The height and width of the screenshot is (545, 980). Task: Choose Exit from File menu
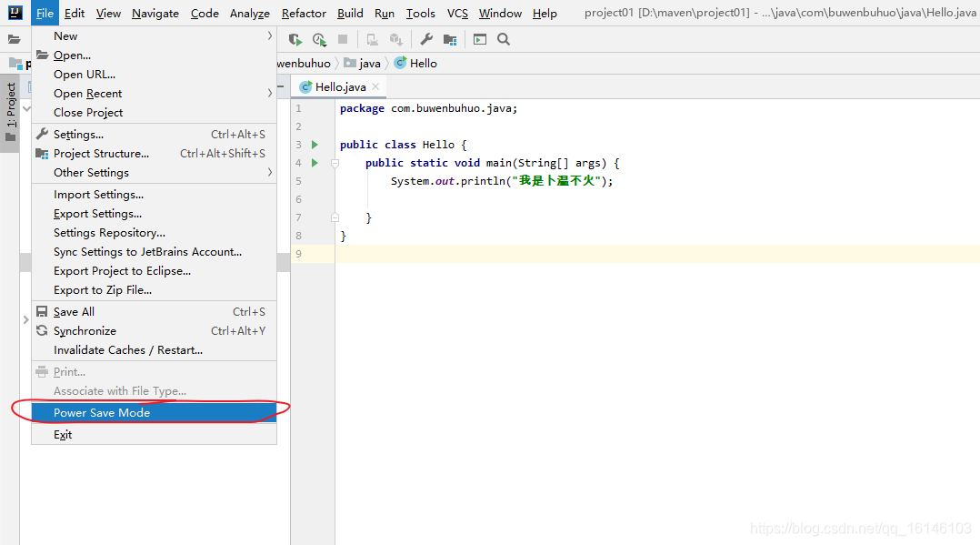coord(154,434)
